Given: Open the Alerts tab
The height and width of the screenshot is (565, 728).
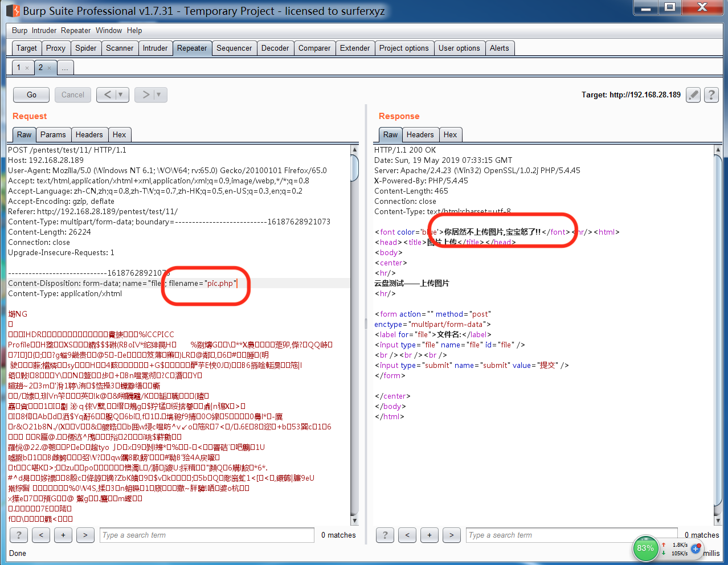Looking at the screenshot, I should pos(500,48).
